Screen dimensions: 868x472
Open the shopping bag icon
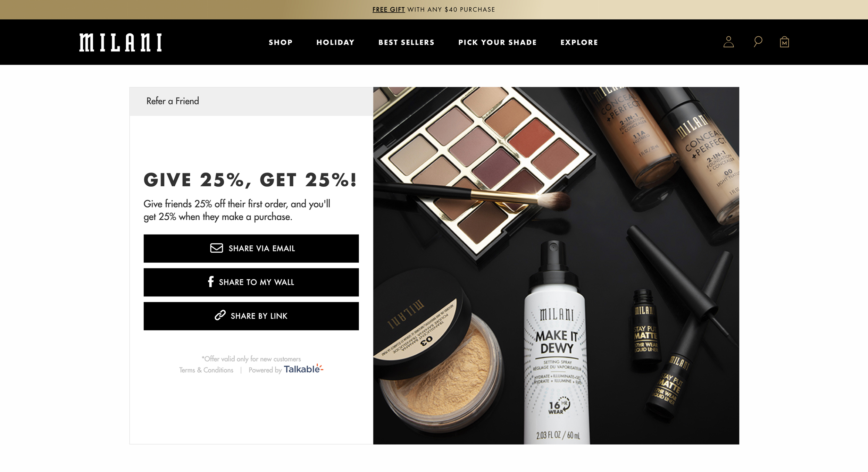click(x=784, y=42)
